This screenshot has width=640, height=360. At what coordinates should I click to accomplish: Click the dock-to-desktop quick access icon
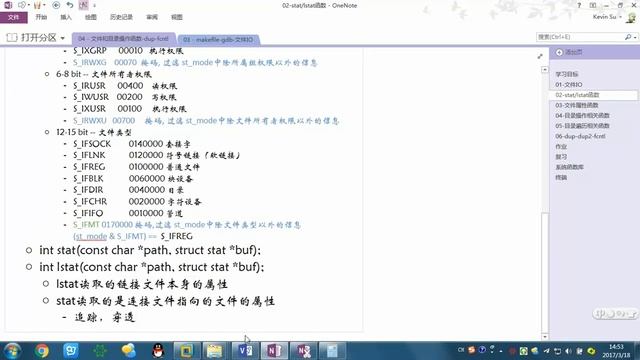[83, 5]
